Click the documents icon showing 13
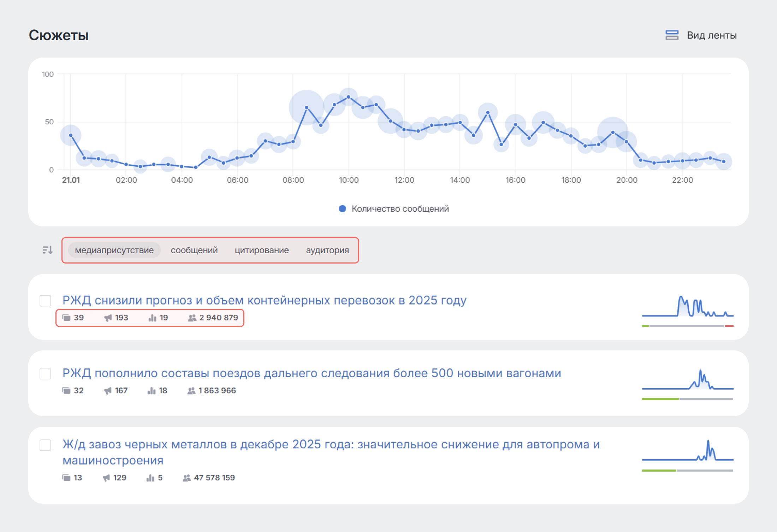The width and height of the screenshot is (777, 532). click(x=66, y=478)
